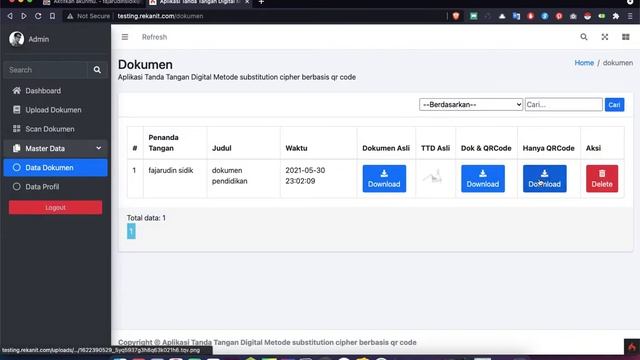Click the browser forward arrow

pos(24,16)
